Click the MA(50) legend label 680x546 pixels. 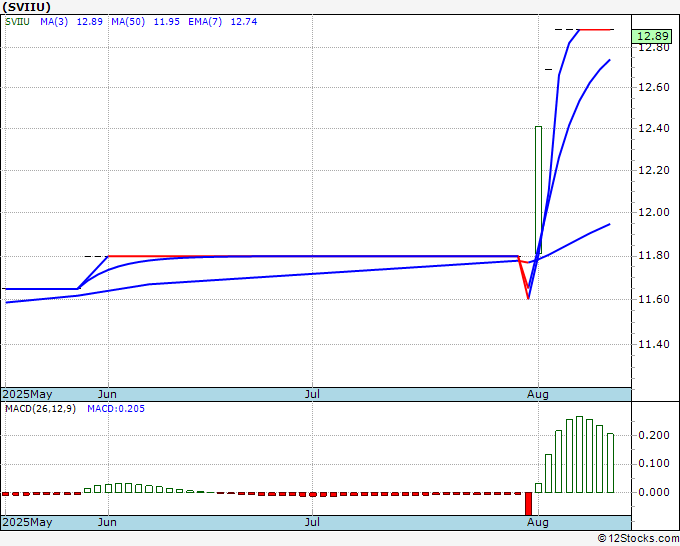[128, 22]
